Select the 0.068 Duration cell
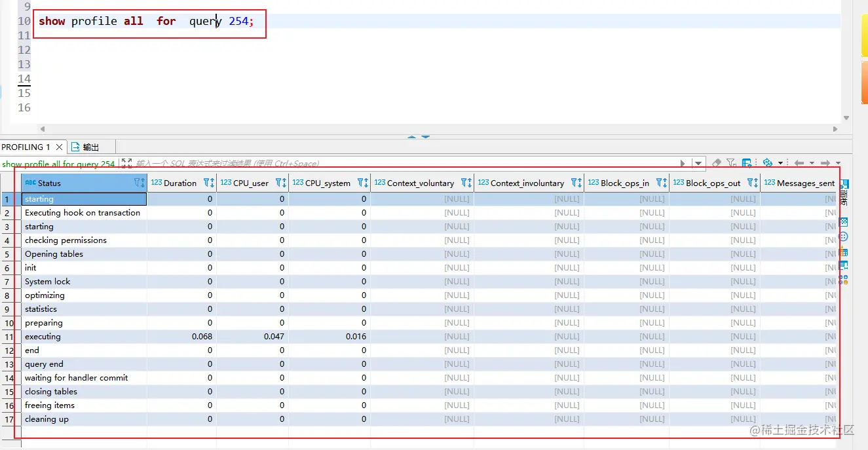 tap(181, 337)
